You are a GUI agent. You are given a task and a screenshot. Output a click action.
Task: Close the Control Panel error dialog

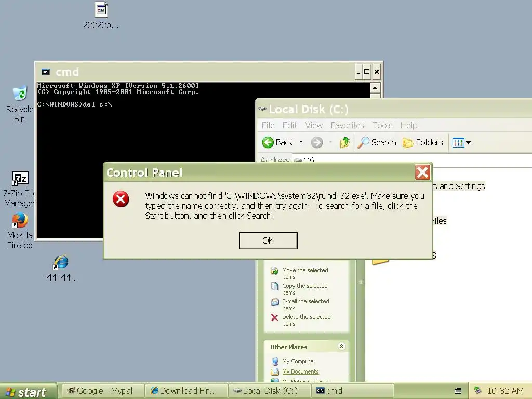coord(422,172)
